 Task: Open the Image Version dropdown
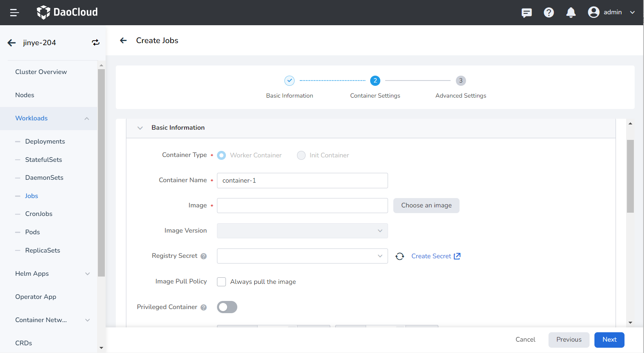pyautogui.click(x=302, y=231)
